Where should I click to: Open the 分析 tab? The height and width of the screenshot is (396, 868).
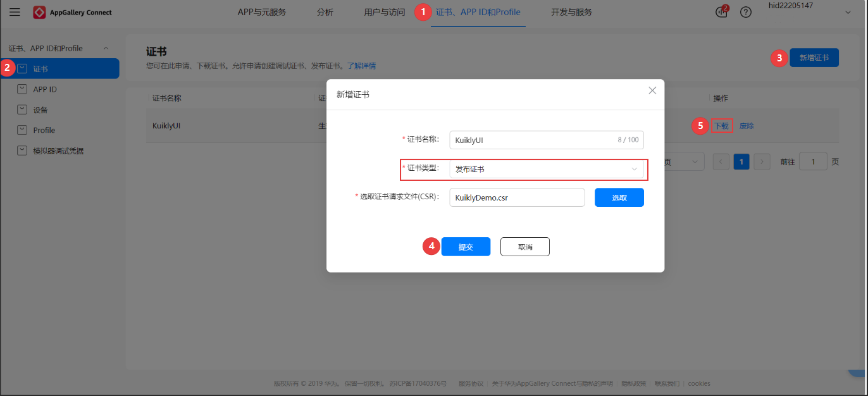[325, 12]
